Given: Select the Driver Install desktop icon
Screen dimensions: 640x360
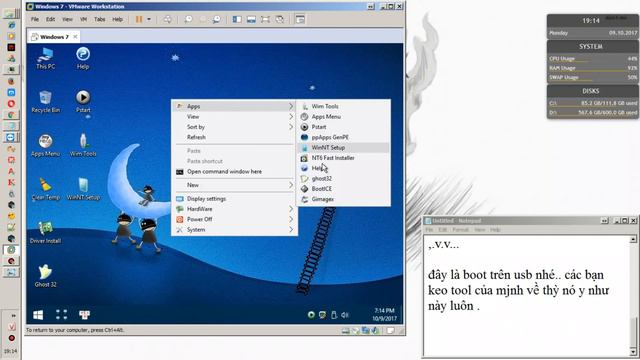Looking at the screenshot, I should click(x=45, y=233).
